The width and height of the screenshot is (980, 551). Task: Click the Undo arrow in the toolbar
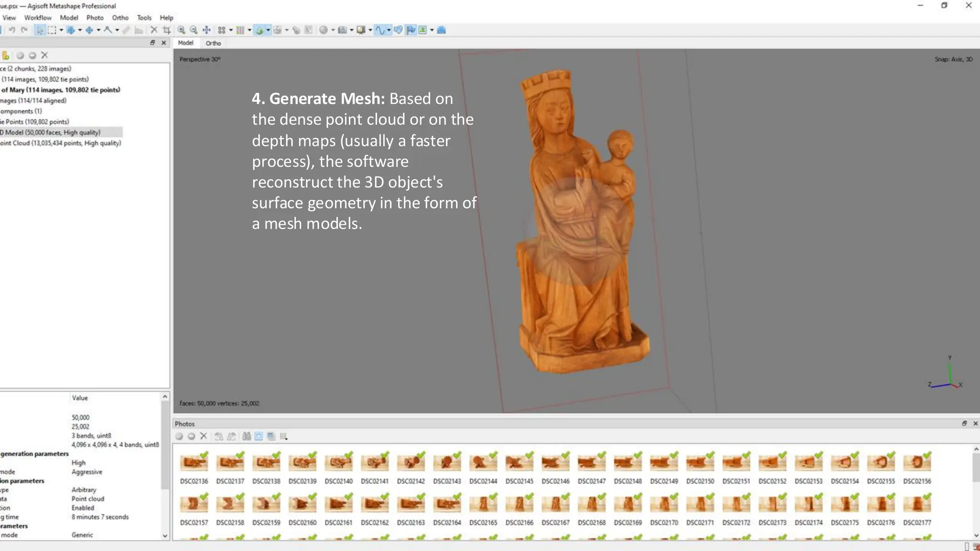(x=12, y=30)
